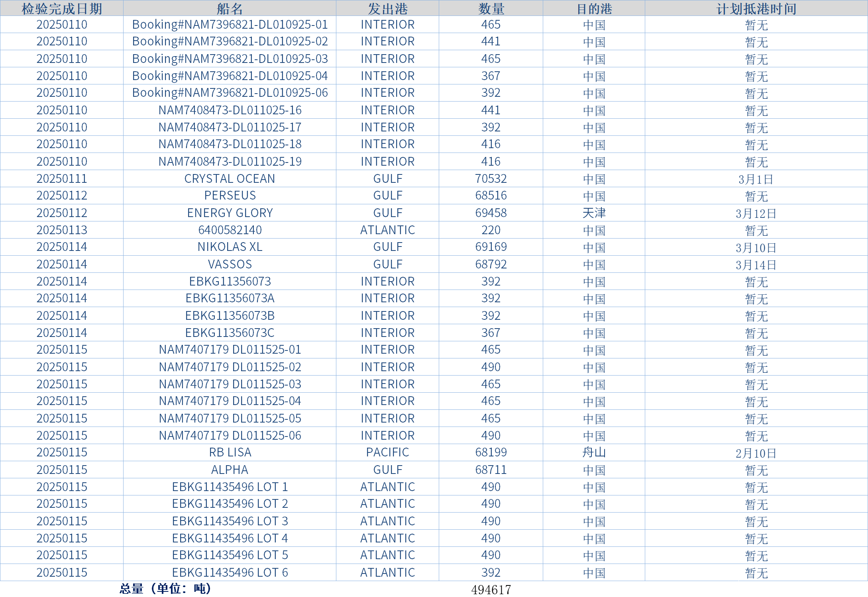Click the 计划抵港时间 column header
The height and width of the screenshot is (597, 868).
(756, 8)
